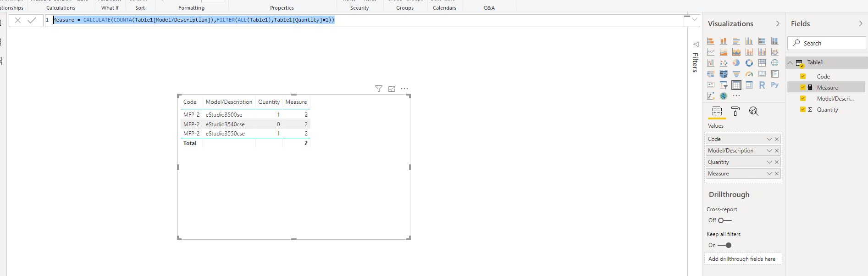Toggle Cross-report drillthrough switch
Screen dimensions: 868x276
point(725,220)
